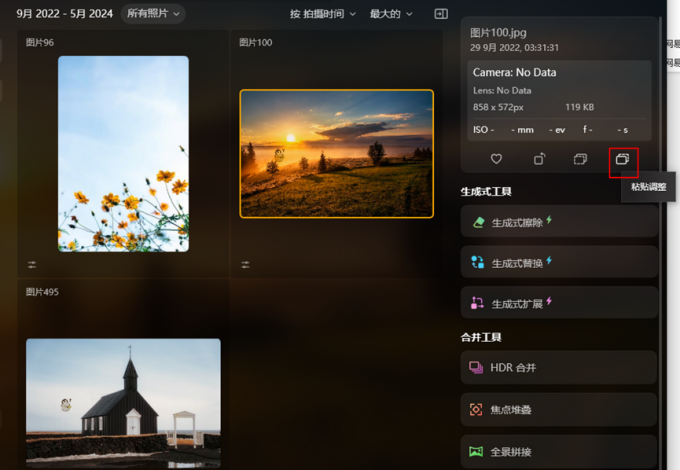Click the 全景拼接 panorama stitching icon
The width and height of the screenshot is (680, 470).
(x=477, y=451)
